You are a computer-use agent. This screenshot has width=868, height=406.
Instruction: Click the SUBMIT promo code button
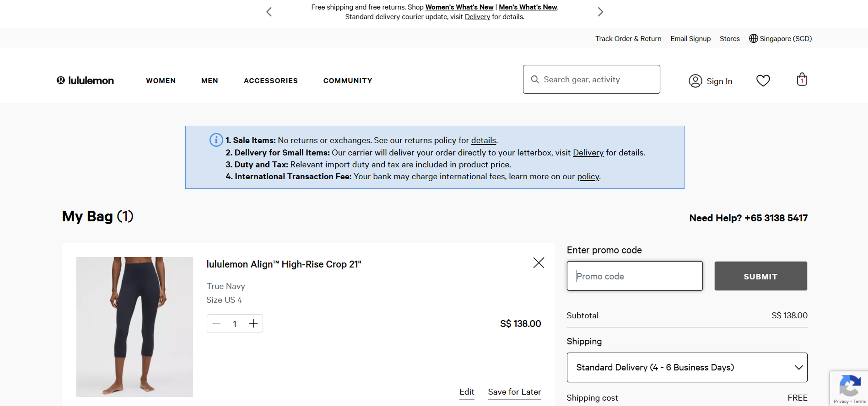click(760, 276)
